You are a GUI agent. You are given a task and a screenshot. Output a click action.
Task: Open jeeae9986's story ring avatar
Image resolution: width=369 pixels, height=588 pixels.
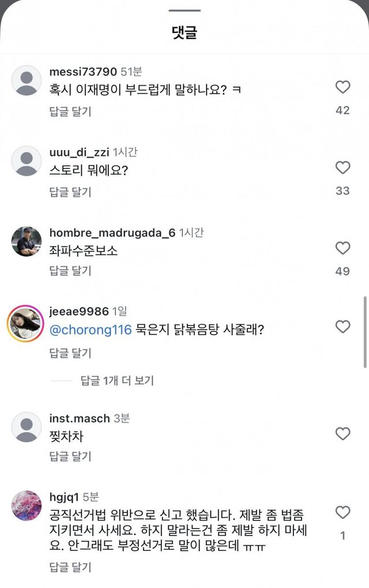[25, 323]
